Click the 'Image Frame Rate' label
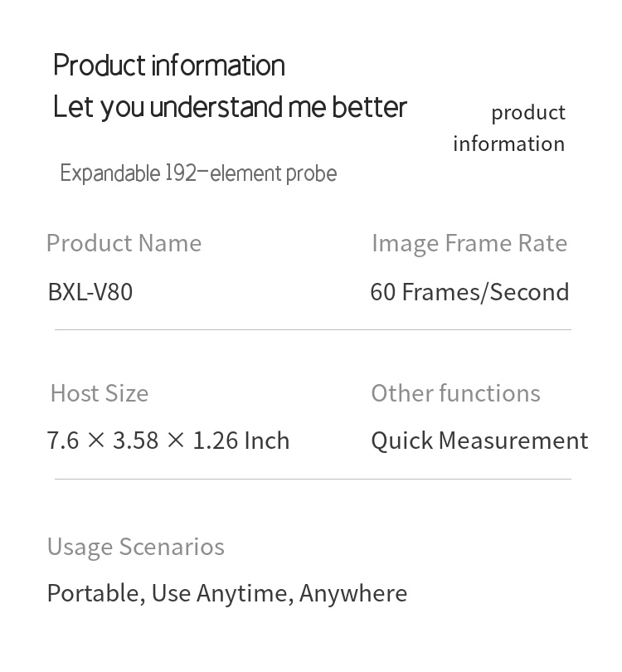Image resolution: width=622 pixels, height=672 pixels. 469,243
